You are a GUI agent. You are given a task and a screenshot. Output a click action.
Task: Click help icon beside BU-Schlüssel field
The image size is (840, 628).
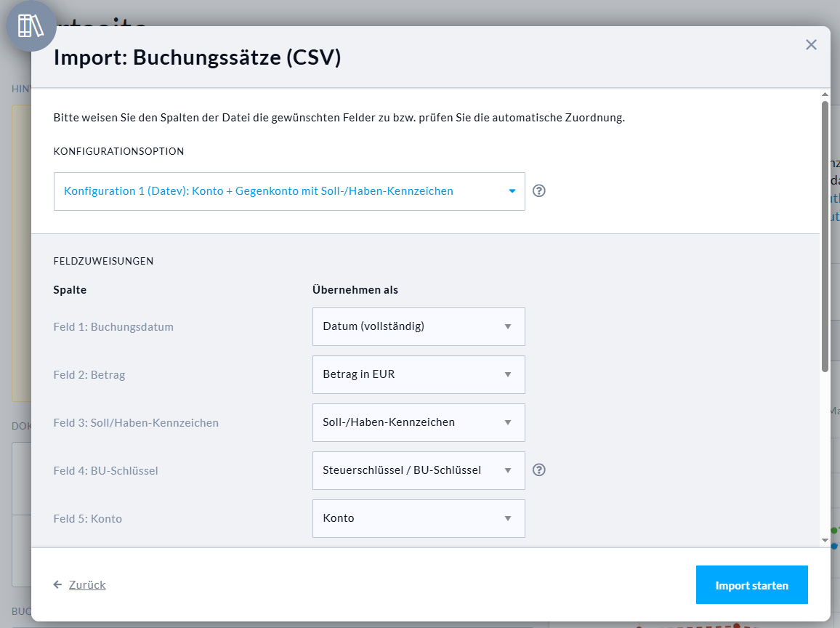tap(538, 470)
